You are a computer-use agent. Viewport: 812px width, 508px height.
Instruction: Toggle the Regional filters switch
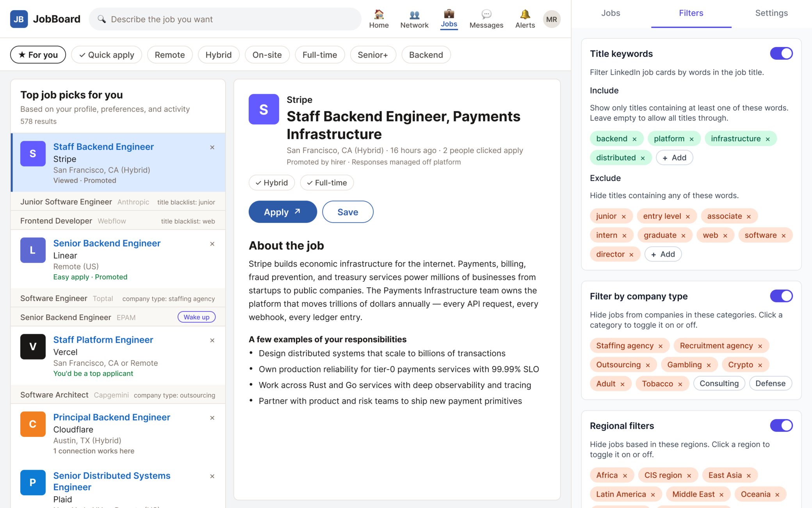tap(781, 426)
